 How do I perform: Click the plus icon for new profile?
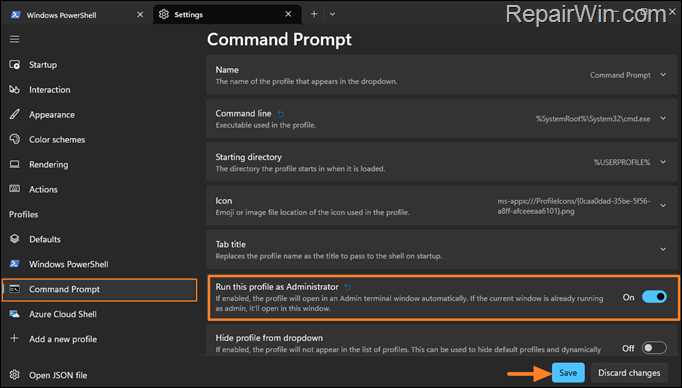pos(14,338)
